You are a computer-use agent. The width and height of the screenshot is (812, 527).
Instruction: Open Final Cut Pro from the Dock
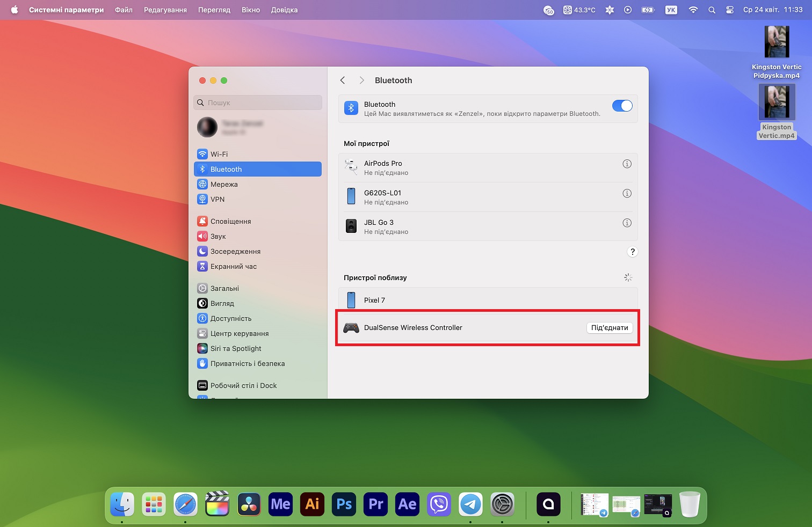pos(217,504)
